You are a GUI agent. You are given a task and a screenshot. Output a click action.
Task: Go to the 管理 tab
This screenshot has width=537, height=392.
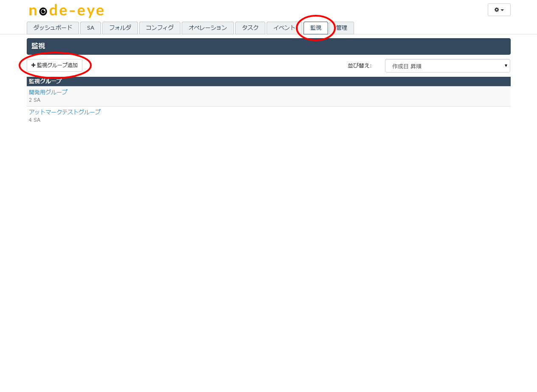[342, 28]
